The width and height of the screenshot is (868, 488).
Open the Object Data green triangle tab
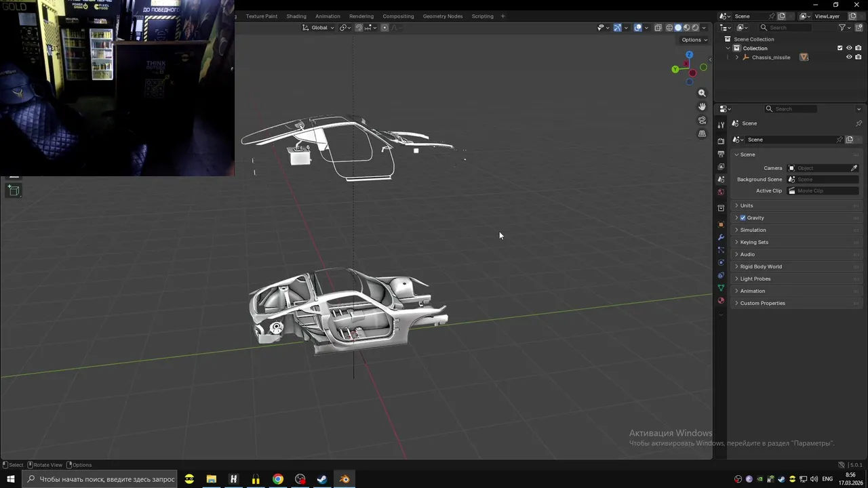pos(721,288)
